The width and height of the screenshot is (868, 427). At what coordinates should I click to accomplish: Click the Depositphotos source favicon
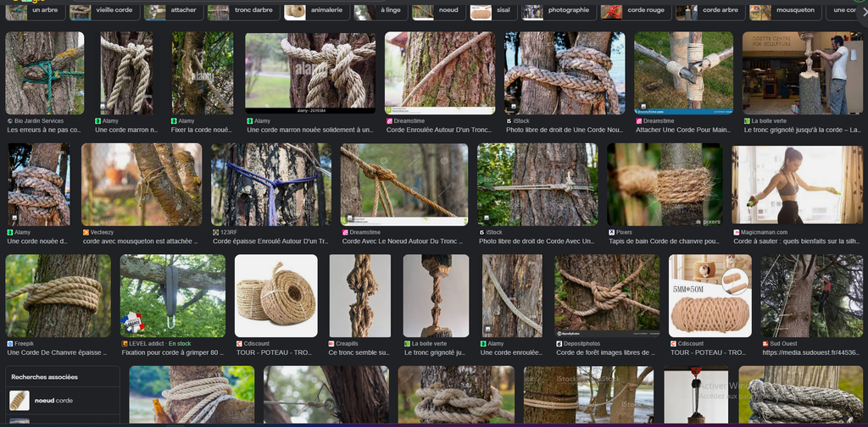[559, 343]
